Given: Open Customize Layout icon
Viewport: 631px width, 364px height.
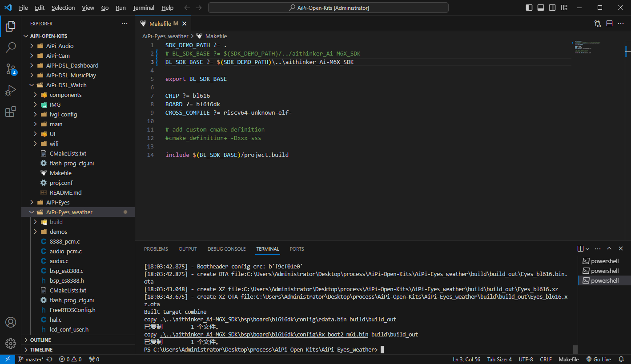Looking at the screenshot, I should coord(564,8).
